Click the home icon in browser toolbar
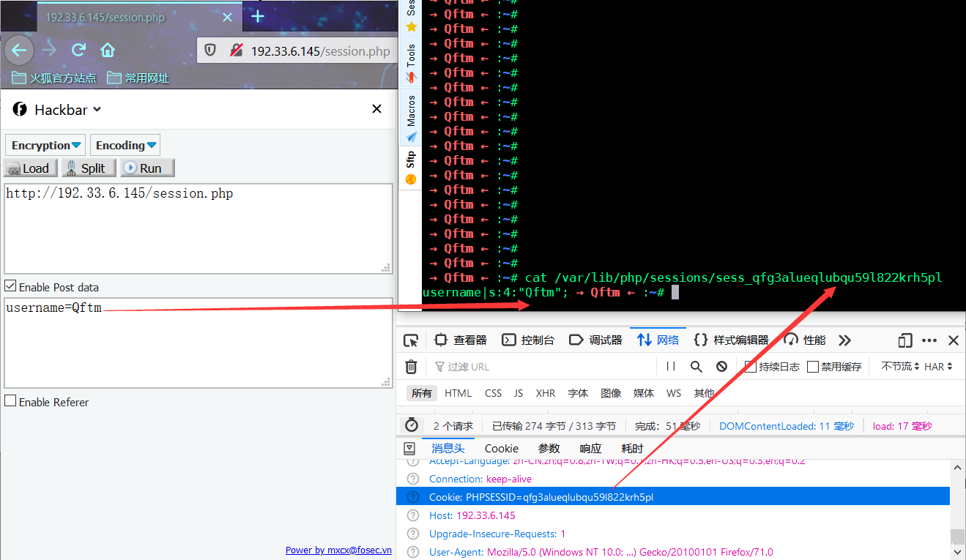The image size is (966, 560). [108, 50]
